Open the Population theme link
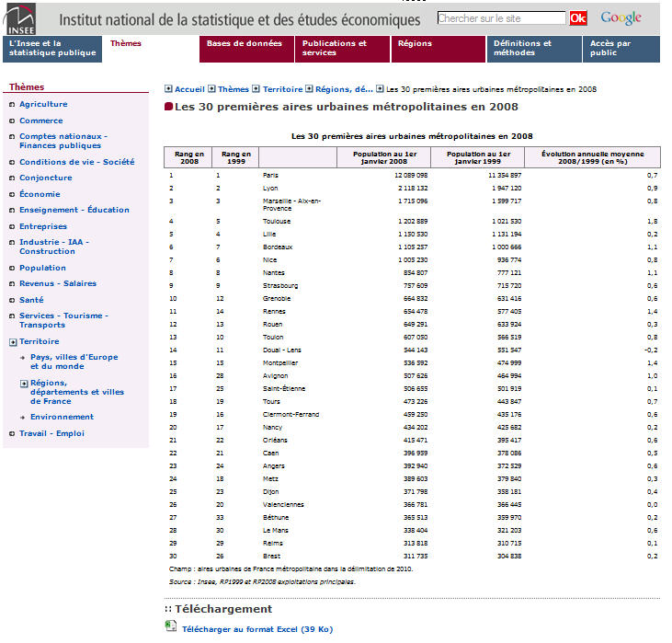The height and width of the screenshot is (643, 672). pos(42,268)
